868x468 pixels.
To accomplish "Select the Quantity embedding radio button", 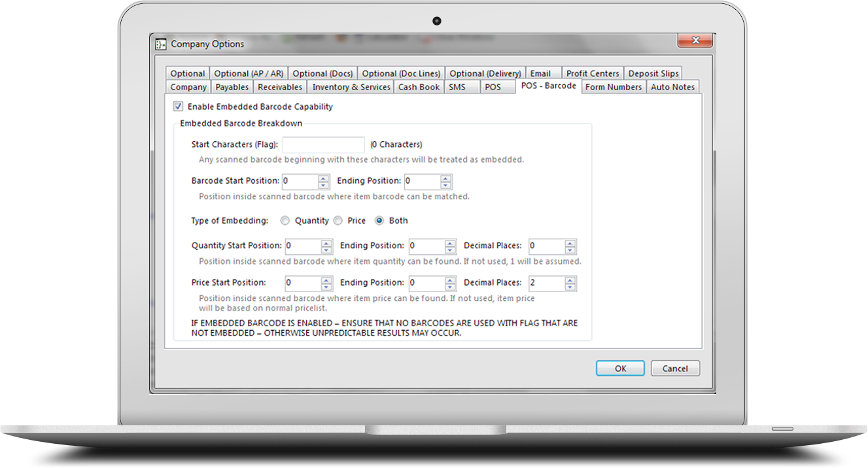I will coord(285,221).
